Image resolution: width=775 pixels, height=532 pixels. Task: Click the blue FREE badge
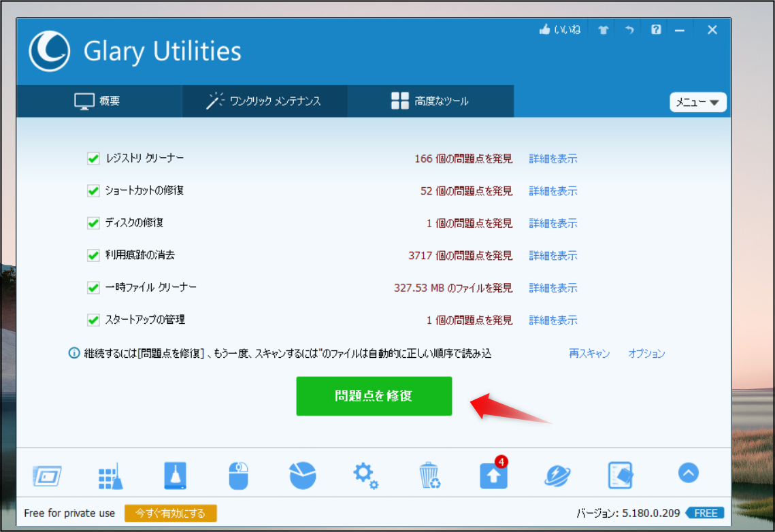(706, 513)
